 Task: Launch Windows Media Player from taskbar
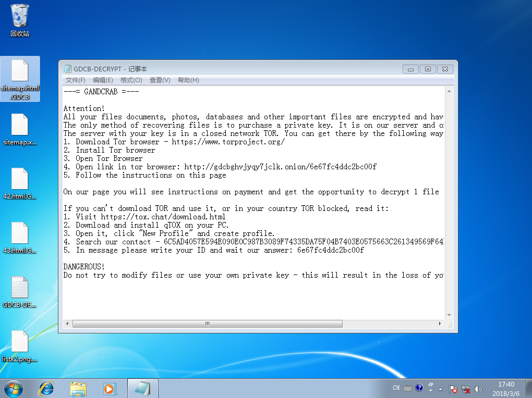pos(110,388)
